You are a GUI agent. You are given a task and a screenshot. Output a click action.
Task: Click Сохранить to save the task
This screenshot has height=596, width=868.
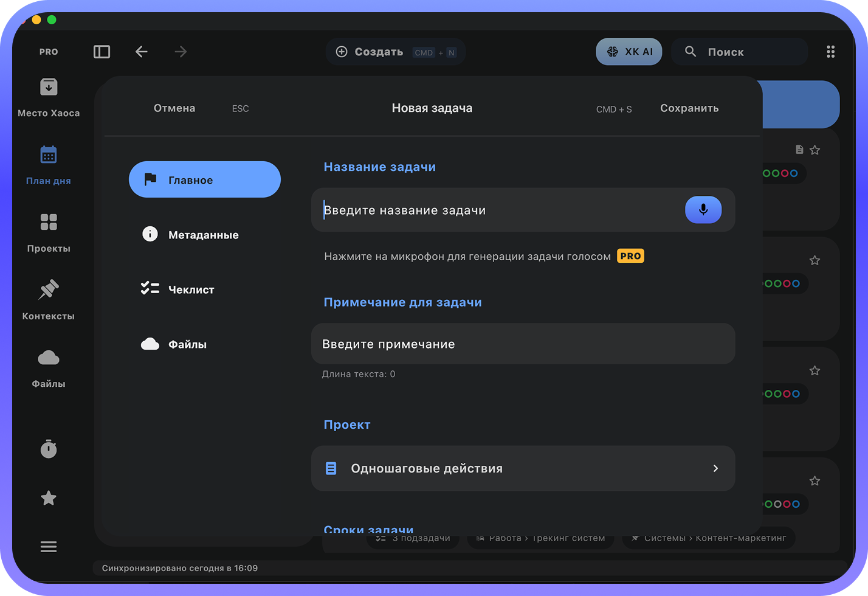pyautogui.click(x=689, y=108)
